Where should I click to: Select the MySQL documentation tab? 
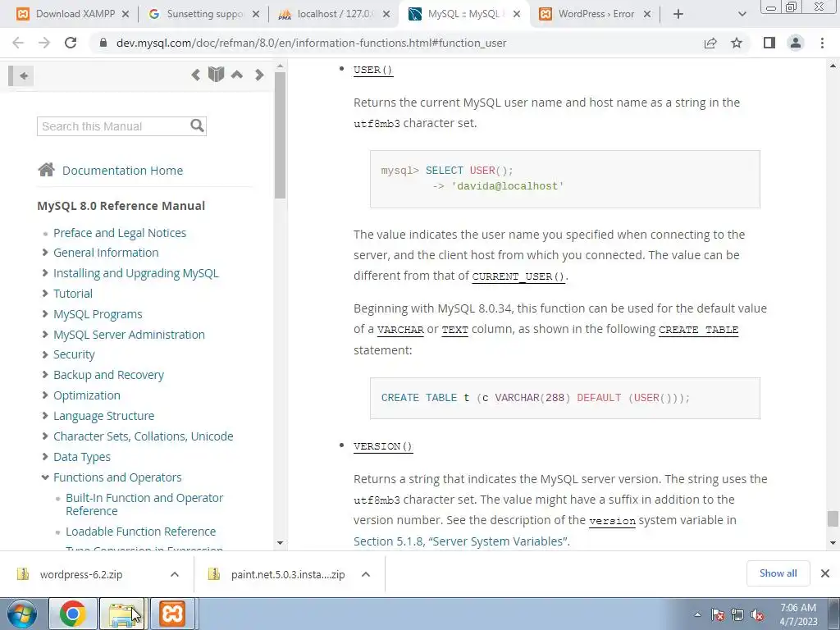pyautogui.click(x=463, y=14)
